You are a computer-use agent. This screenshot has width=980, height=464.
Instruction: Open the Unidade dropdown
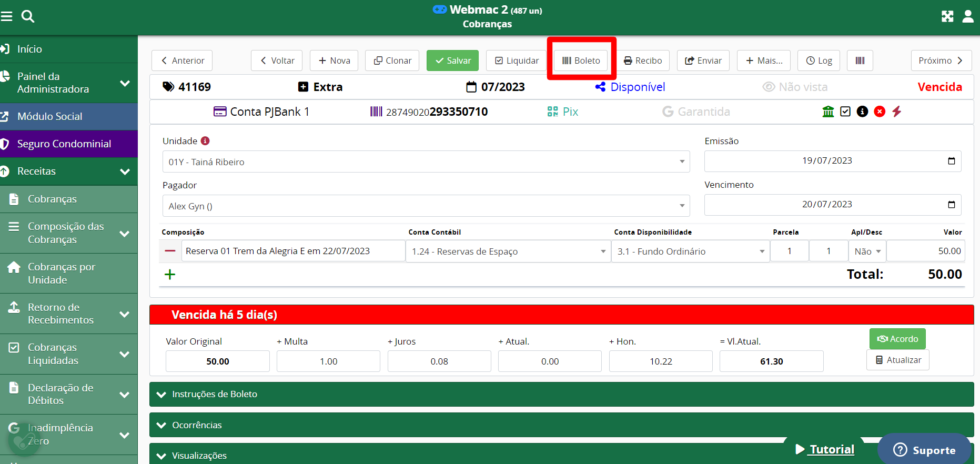point(426,162)
